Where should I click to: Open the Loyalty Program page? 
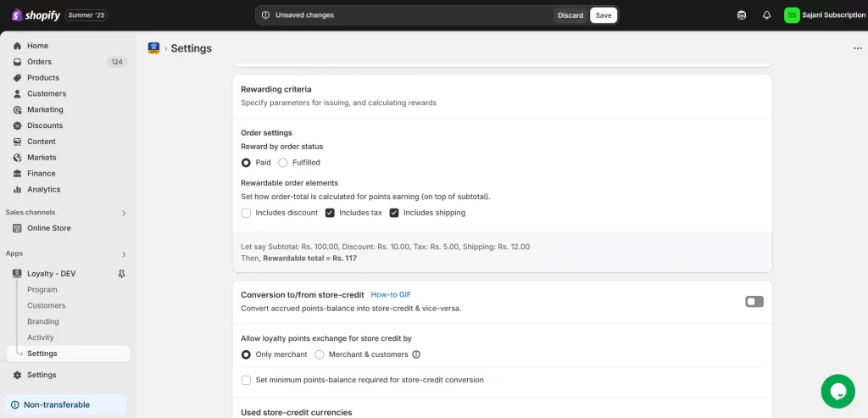click(x=42, y=290)
